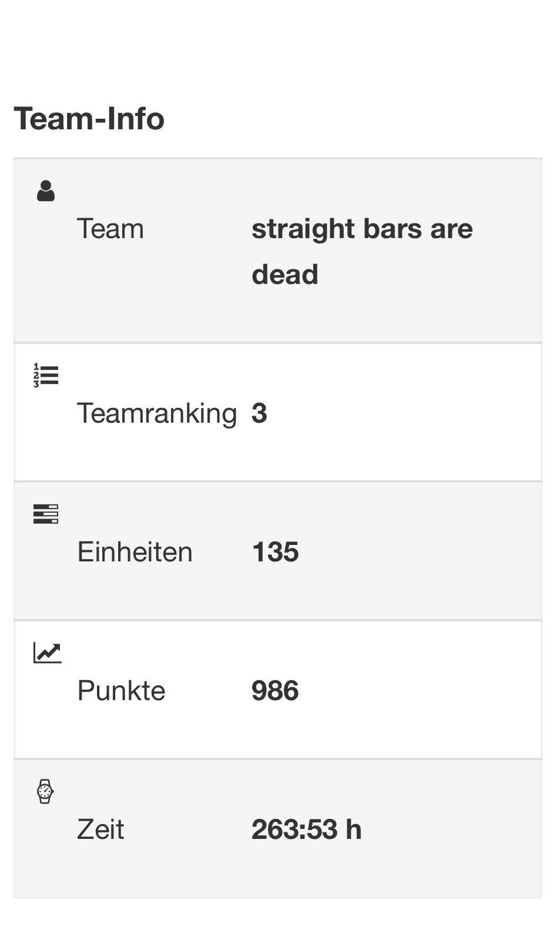Click team name 'straight bars are dead'
The height and width of the screenshot is (940, 560).
click(362, 252)
